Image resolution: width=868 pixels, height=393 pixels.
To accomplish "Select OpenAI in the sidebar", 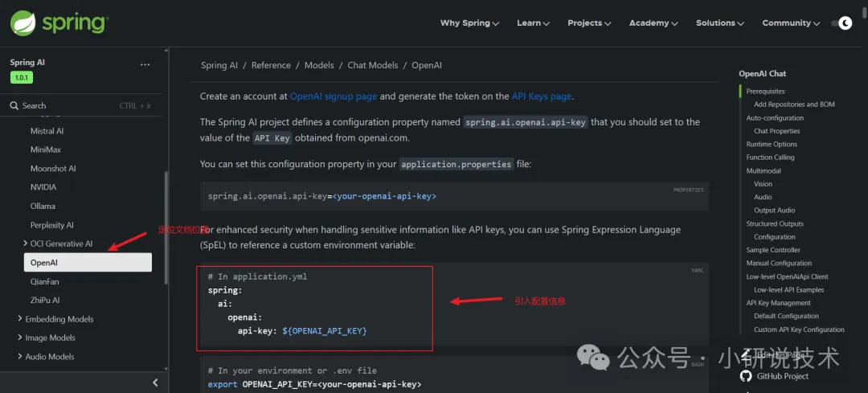I will (x=88, y=262).
